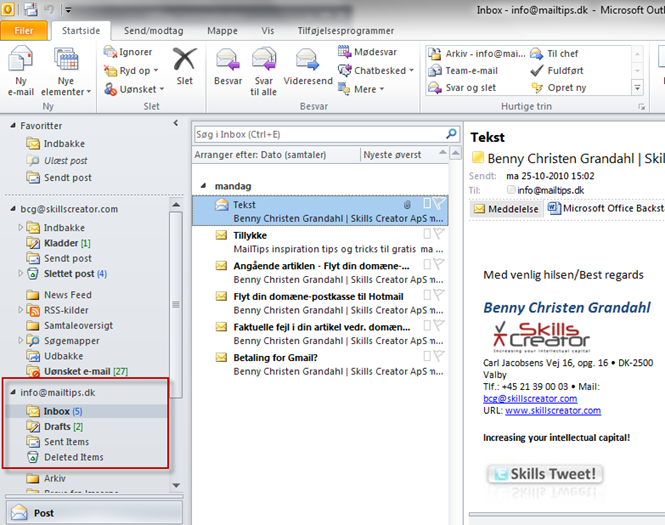Screen dimensions: 665x525
Task: Click the Skills Tweet! button
Action: coord(544,473)
